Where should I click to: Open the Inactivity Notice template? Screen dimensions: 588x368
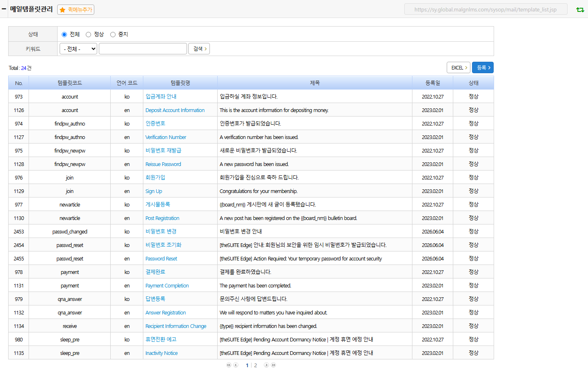[x=162, y=353]
